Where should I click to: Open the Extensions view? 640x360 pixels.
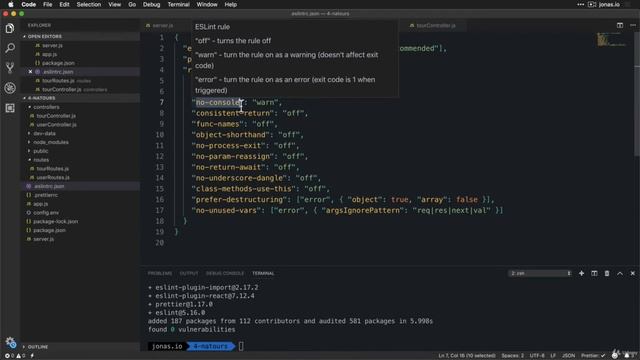[x=10, y=108]
